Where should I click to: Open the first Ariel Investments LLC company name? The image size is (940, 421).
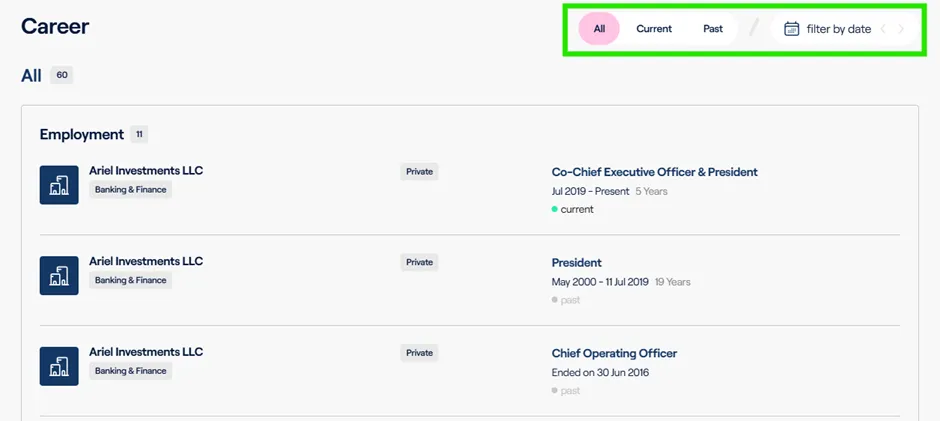pyautogui.click(x=146, y=170)
